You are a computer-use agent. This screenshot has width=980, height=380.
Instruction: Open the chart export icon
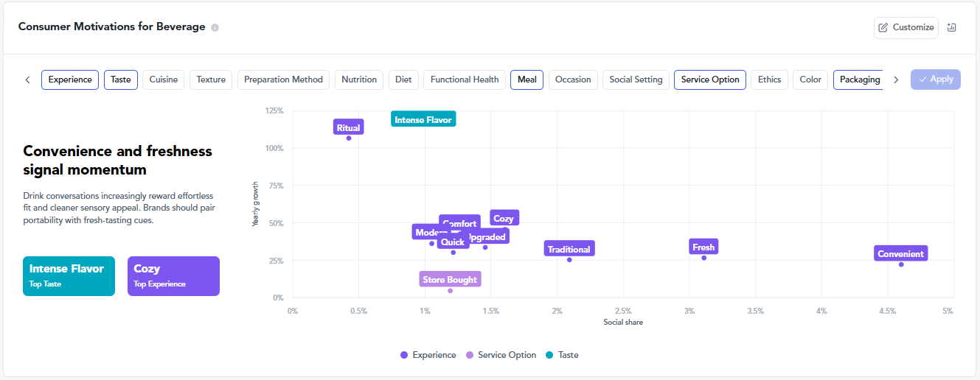[x=951, y=27]
